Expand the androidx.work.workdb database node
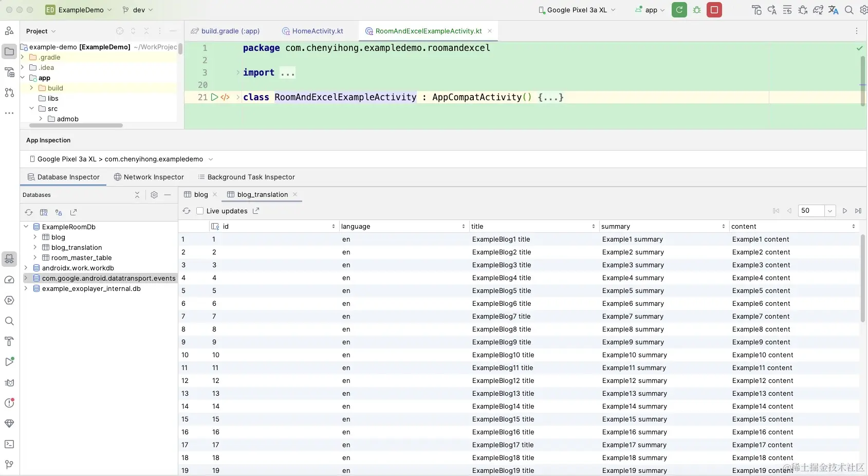Image resolution: width=868 pixels, height=476 pixels. pyautogui.click(x=26, y=268)
